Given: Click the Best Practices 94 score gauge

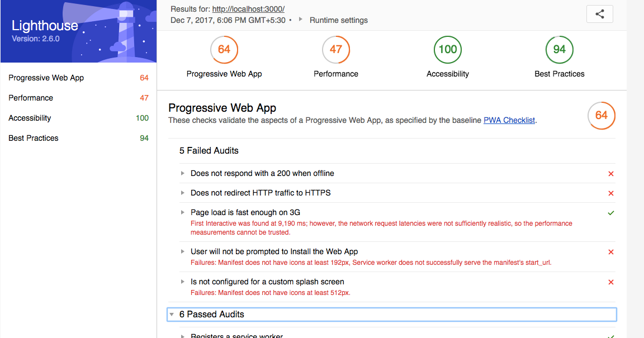Looking at the screenshot, I should pyautogui.click(x=560, y=50).
